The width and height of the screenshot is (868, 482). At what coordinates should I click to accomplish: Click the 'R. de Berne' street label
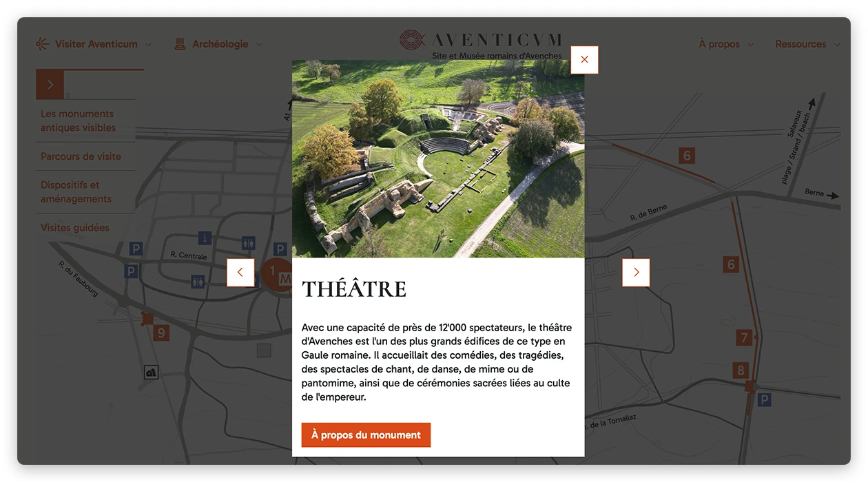649,213
